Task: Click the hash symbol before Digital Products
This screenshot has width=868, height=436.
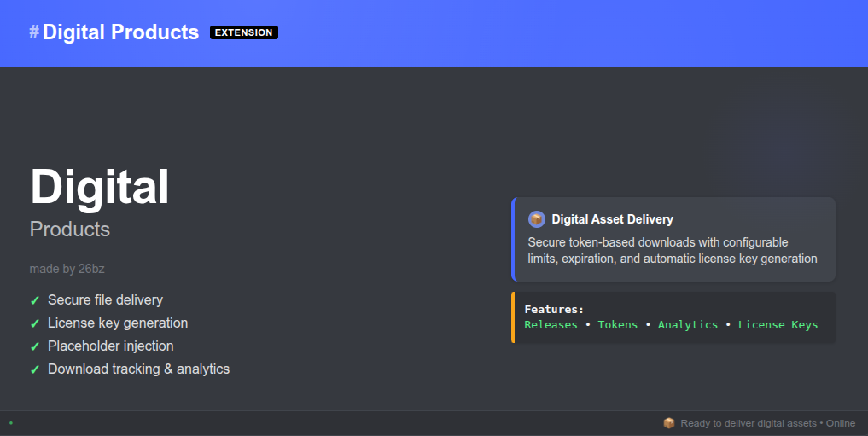Action: pyautogui.click(x=34, y=32)
